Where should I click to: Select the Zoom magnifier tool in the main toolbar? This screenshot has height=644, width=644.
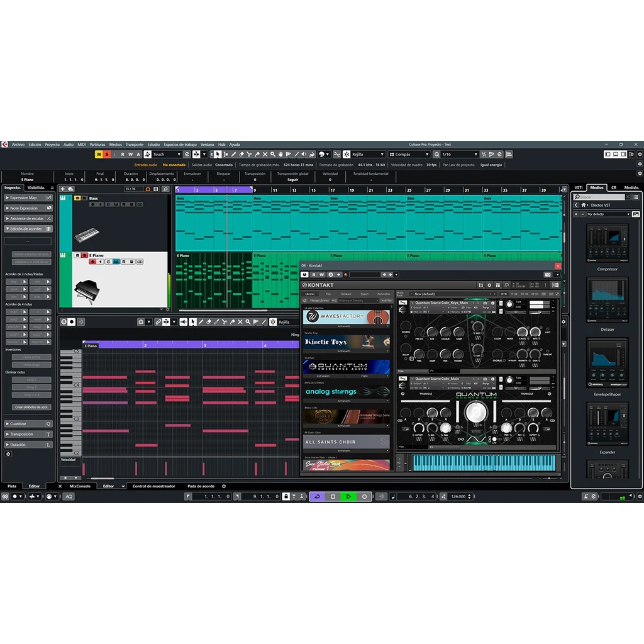pos(273,155)
